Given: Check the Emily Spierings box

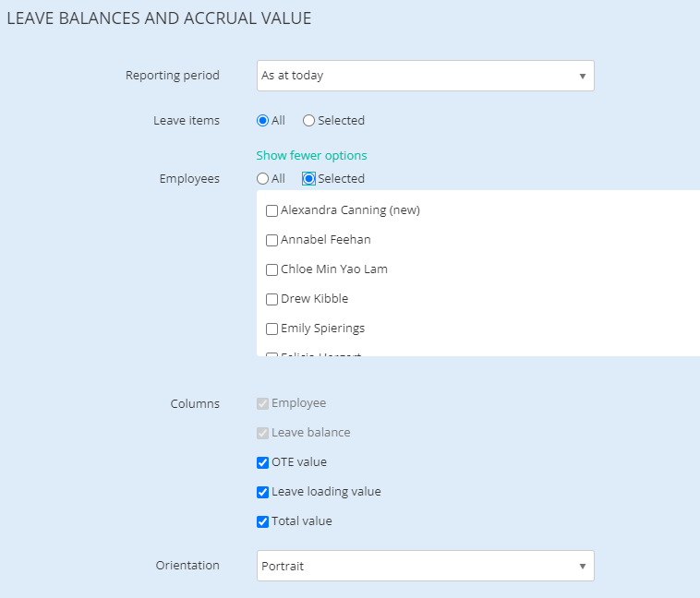Looking at the screenshot, I should [x=272, y=329].
